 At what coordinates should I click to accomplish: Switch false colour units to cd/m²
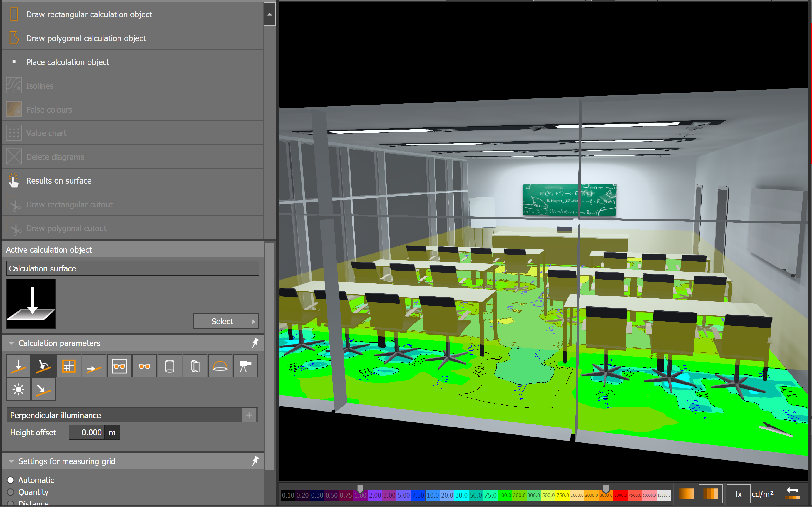point(762,494)
